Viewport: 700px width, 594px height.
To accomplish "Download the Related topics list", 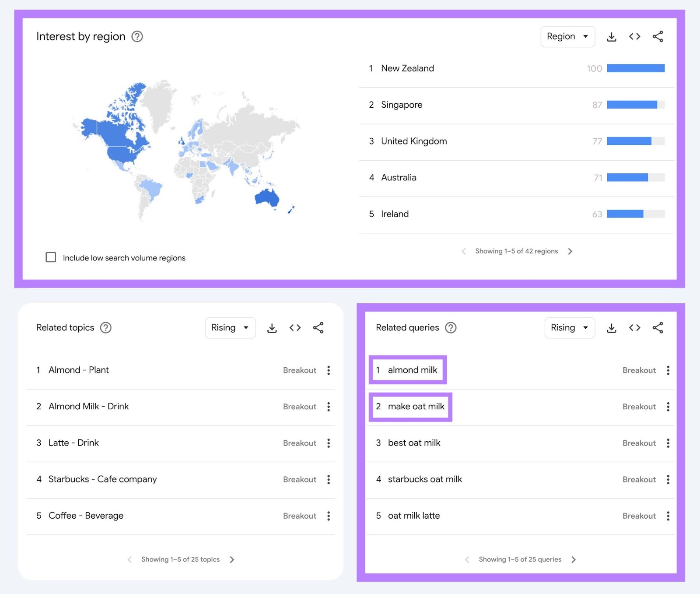I will 272,327.
